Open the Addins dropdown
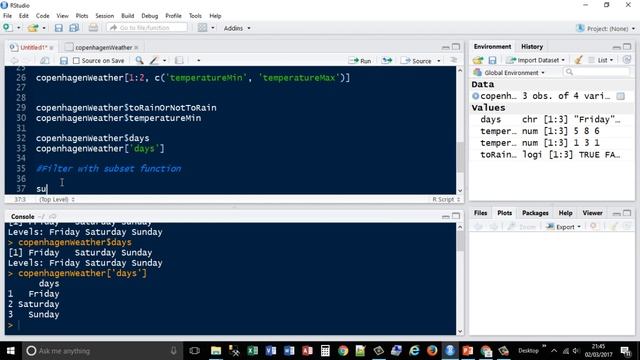The image size is (640, 360). [x=237, y=28]
